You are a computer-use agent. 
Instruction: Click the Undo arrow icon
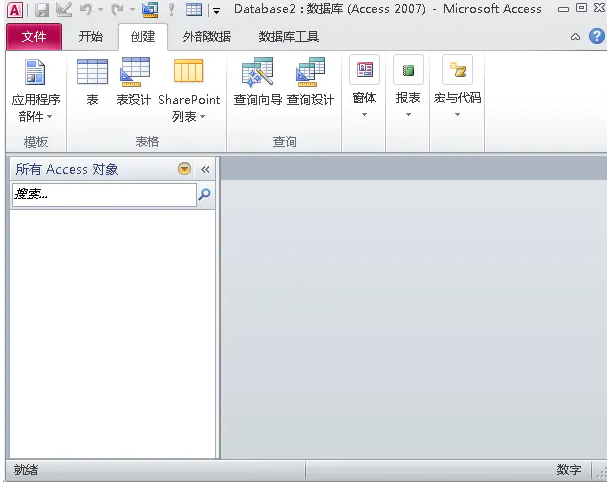(x=86, y=9)
